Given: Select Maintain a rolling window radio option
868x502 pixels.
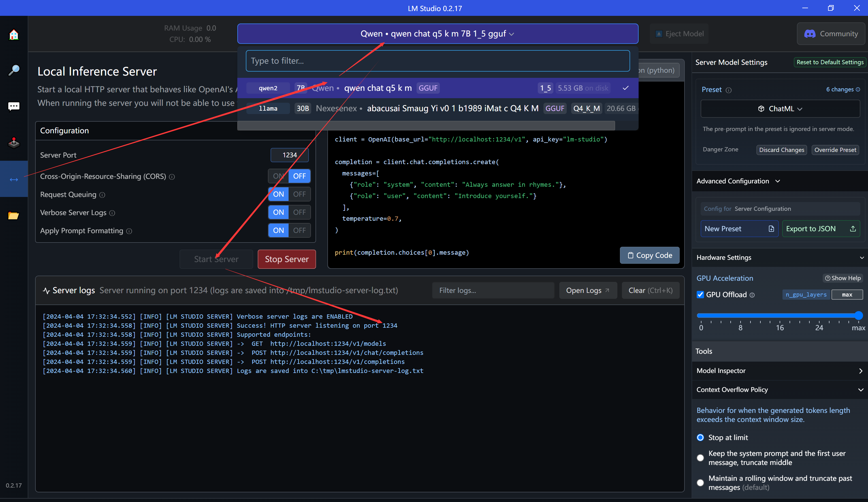Looking at the screenshot, I should click(x=700, y=483).
